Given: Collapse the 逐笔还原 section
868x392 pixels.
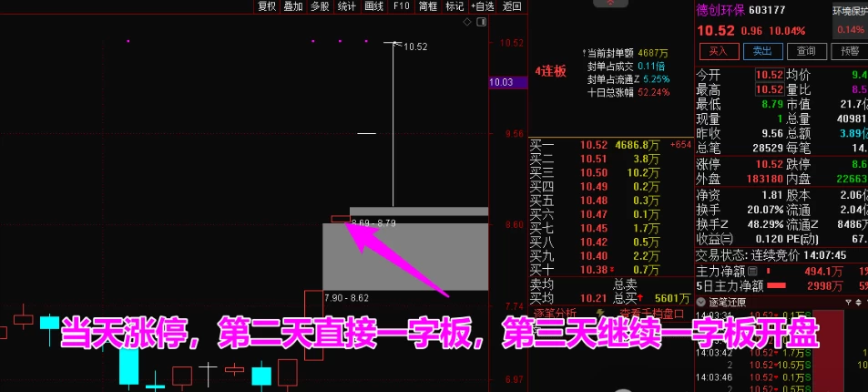Looking at the screenshot, I should click(x=700, y=302).
